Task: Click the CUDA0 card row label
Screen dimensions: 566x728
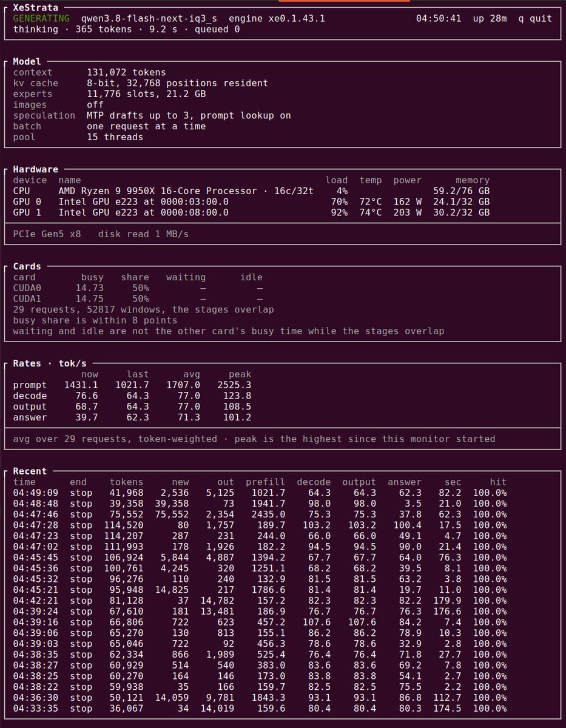Action: click(x=27, y=288)
